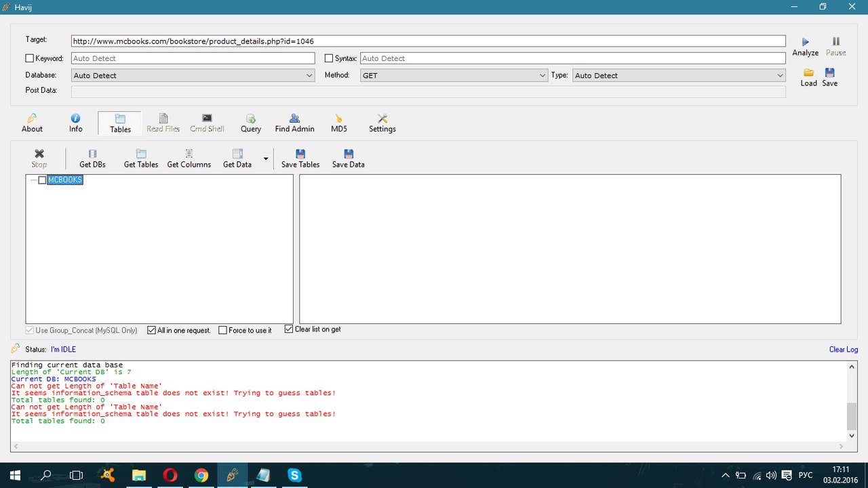Image resolution: width=868 pixels, height=488 pixels.
Task: Expand the Get Data dropdown arrow
Action: (x=266, y=160)
